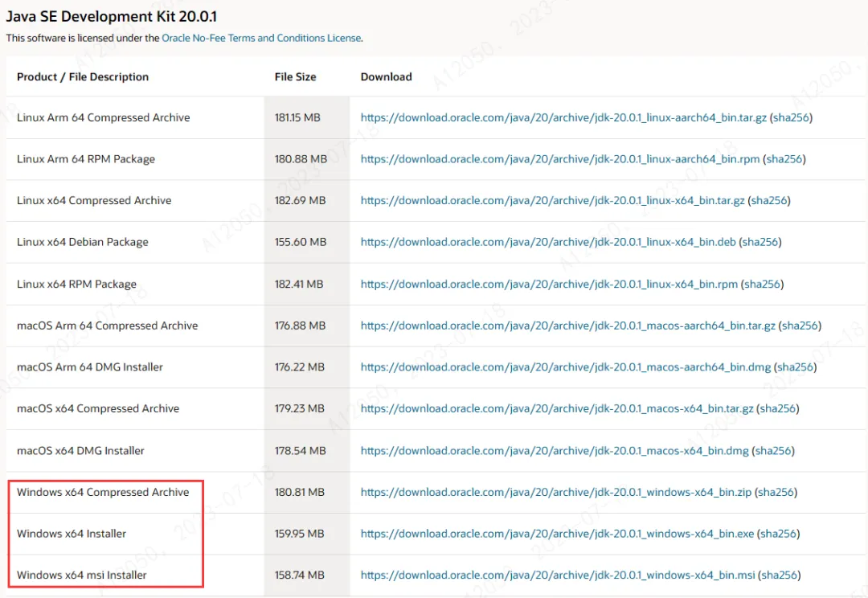The image size is (868, 598).
Task: Download the windows-x64_bin.exe installer link
Action: pos(558,534)
